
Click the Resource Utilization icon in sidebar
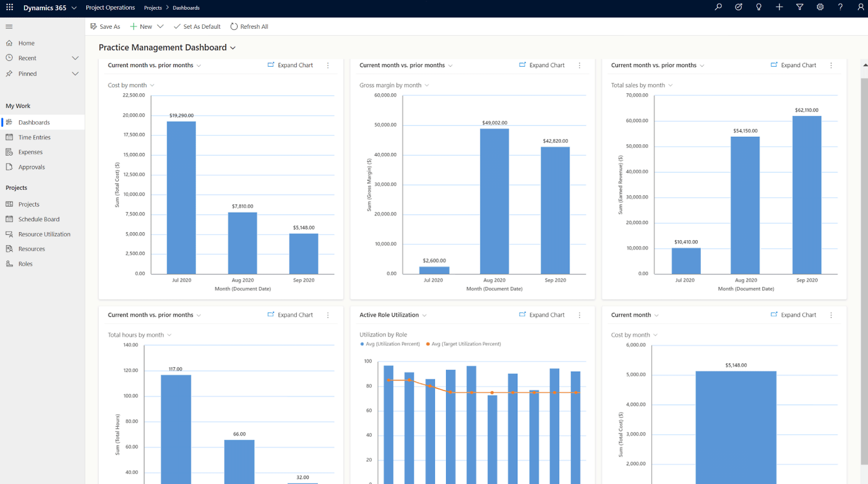click(9, 233)
